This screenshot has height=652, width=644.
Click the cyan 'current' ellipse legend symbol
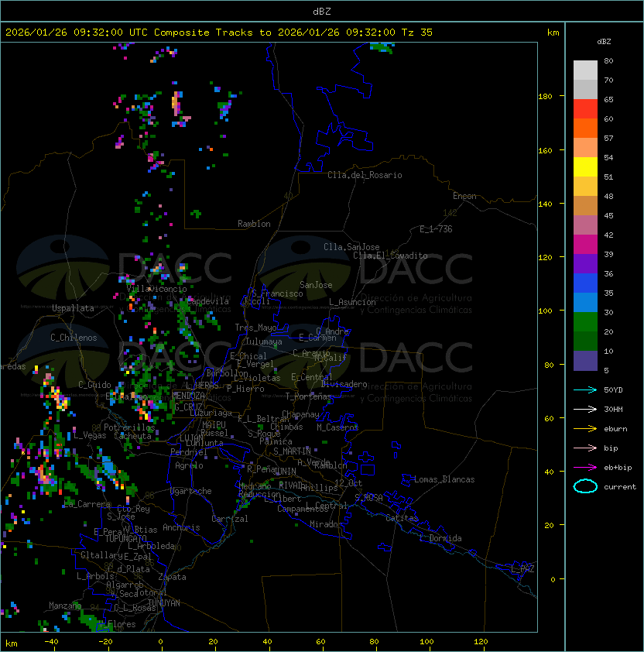(x=585, y=486)
